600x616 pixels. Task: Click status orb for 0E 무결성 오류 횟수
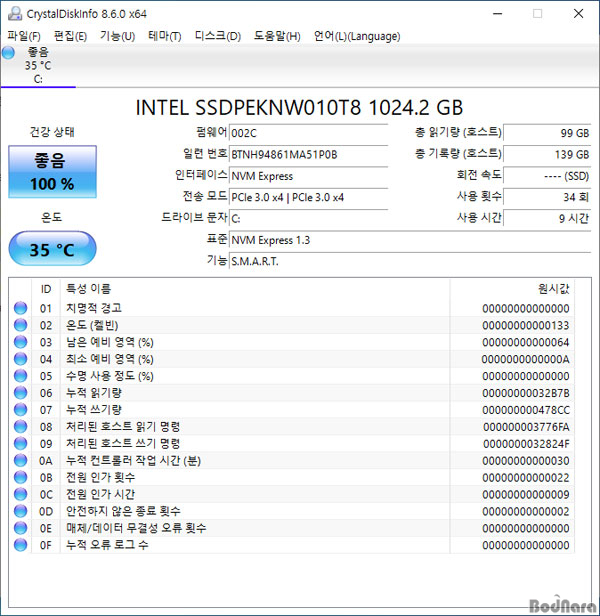pyautogui.click(x=20, y=528)
